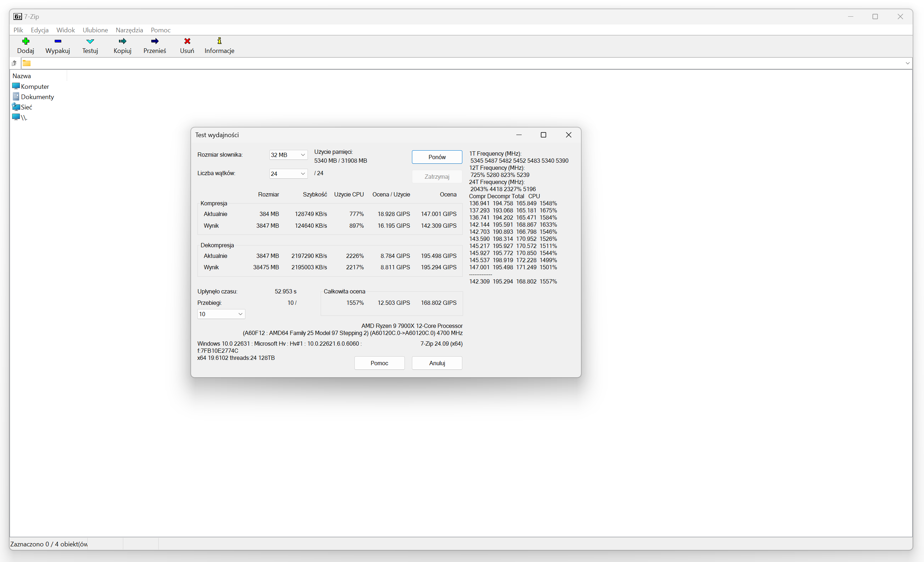The width and height of the screenshot is (924, 562).
Task: Click the Pomoc button in benchmark dialog
Action: point(379,363)
